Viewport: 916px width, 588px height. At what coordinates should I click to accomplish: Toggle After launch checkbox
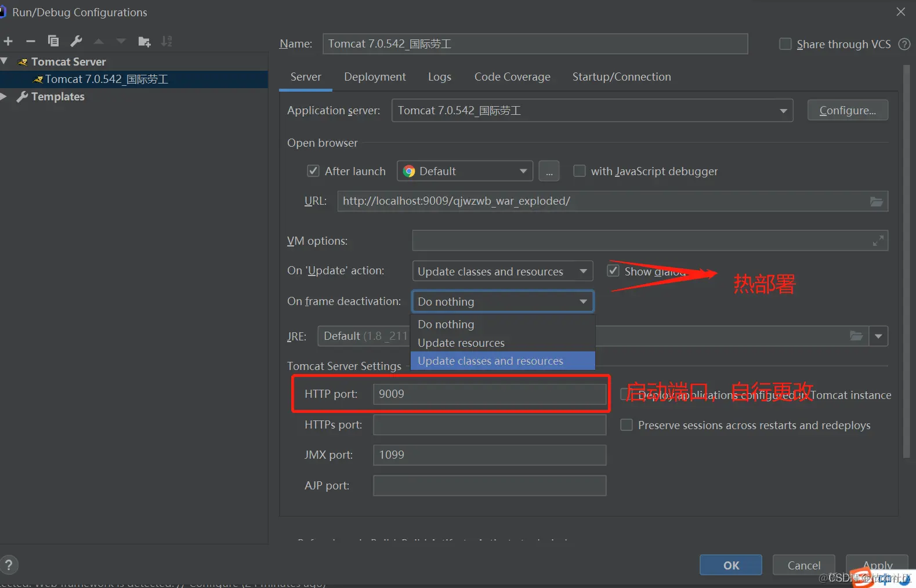pos(313,171)
